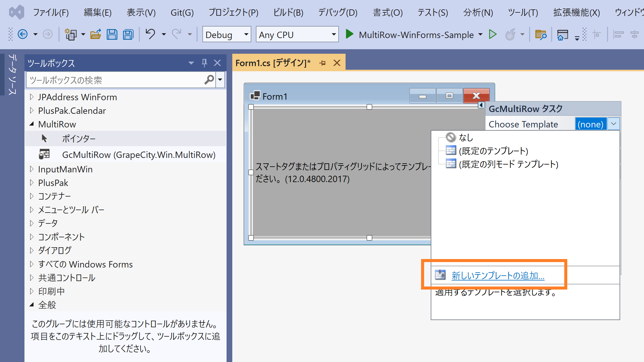The width and height of the screenshot is (644, 362).
Task: Select なし template option
Action: [x=466, y=137]
